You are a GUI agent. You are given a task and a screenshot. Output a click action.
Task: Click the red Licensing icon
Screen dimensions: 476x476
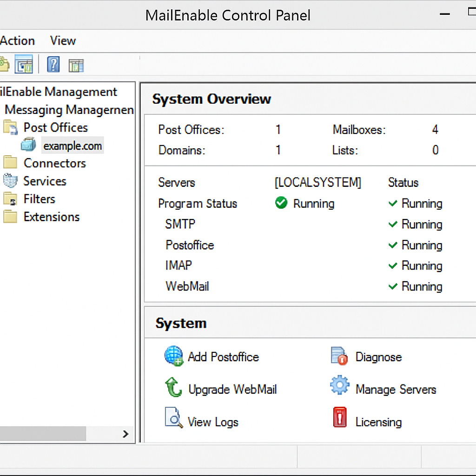(340, 417)
